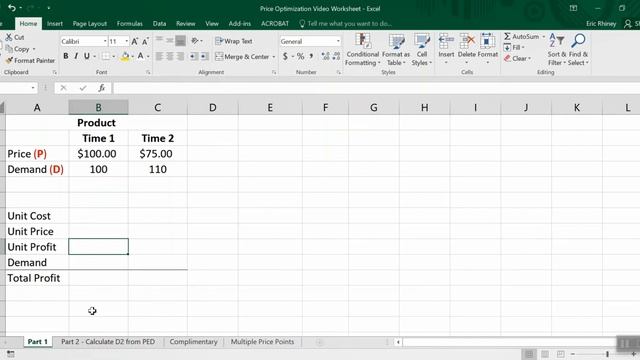Click Merge & Center
640x360 pixels.
pos(242,56)
